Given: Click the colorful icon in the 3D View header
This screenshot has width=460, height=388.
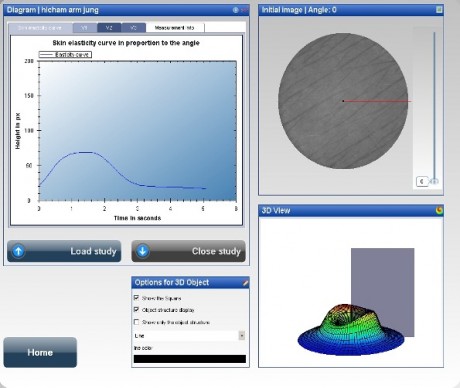Looking at the screenshot, I should pos(439,210).
